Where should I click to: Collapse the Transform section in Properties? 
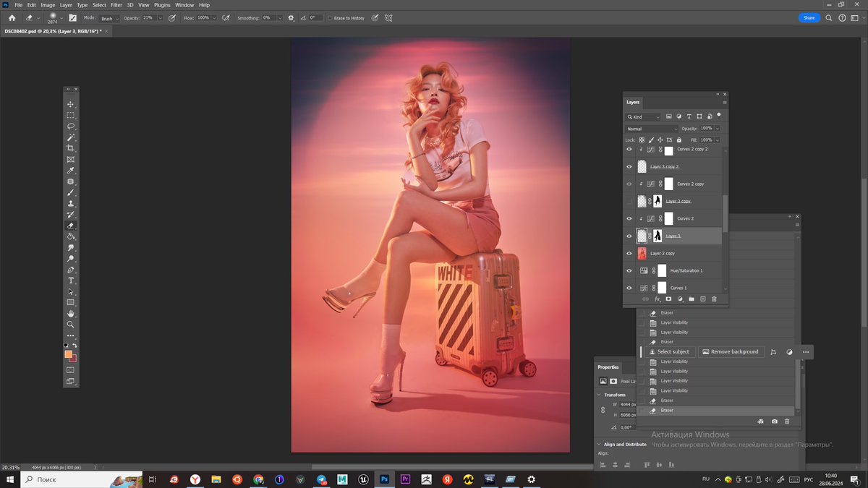pyautogui.click(x=599, y=395)
